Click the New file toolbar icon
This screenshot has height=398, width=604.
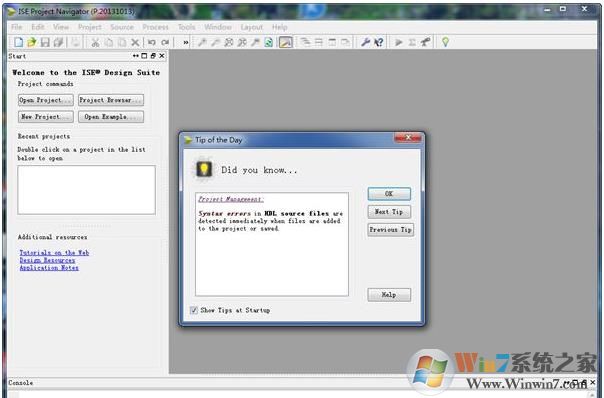pos(18,42)
